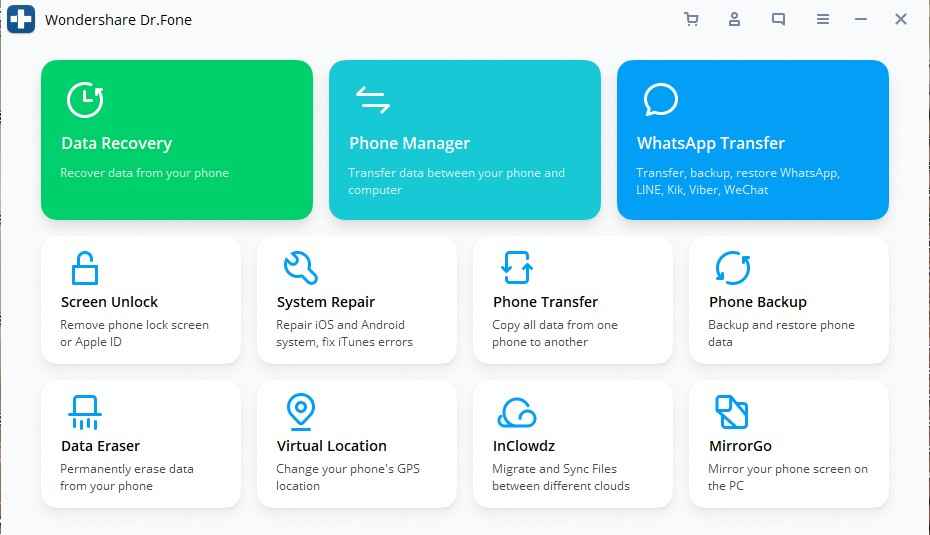Open the Data Recovery title
The image size is (930, 535).
point(116,143)
